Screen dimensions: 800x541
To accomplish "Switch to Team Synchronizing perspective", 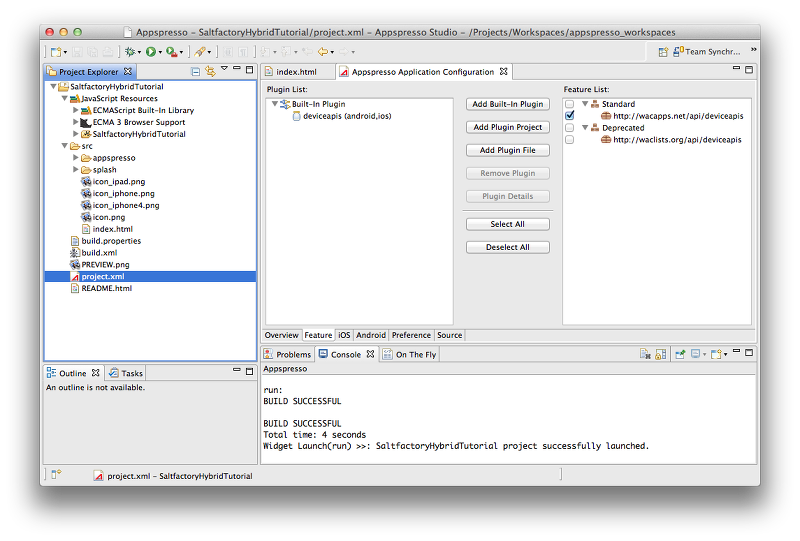I will point(707,52).
